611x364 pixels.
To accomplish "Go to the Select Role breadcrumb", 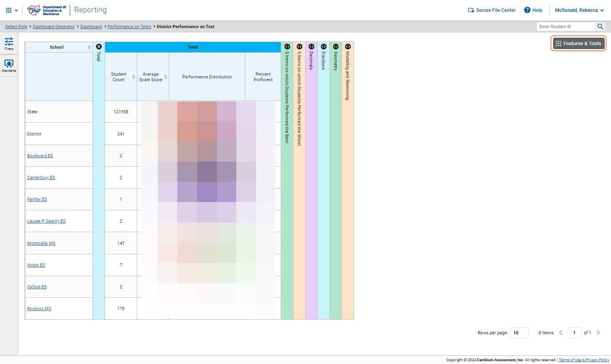I will (x=16, y=27).
